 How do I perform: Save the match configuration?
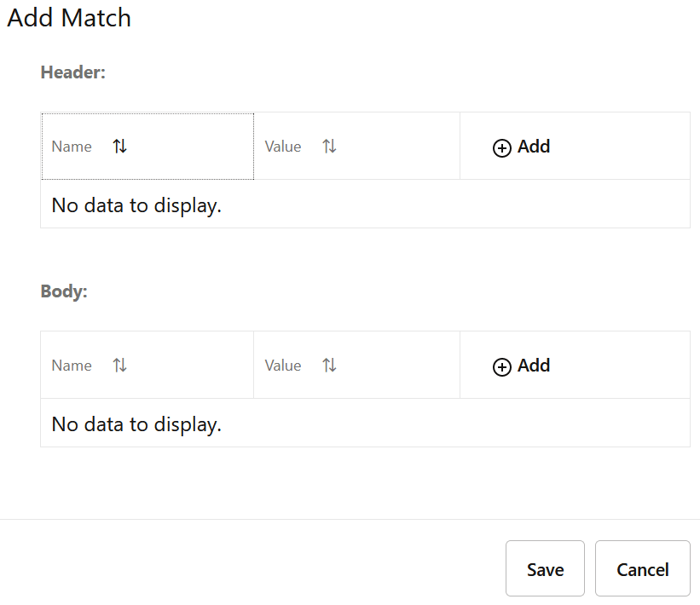pyautogui.click(x=545, y=568)
